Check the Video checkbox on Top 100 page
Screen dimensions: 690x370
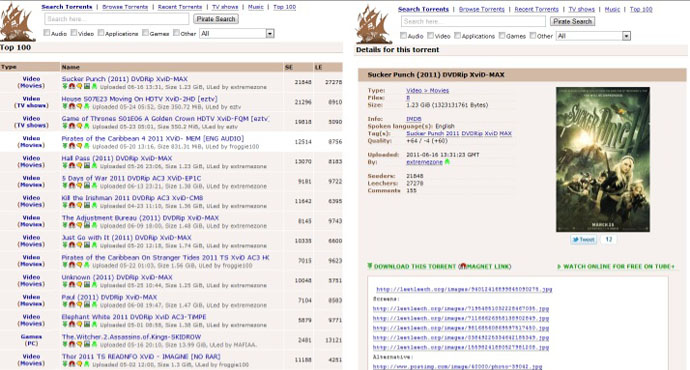click(x=74, y=33)
